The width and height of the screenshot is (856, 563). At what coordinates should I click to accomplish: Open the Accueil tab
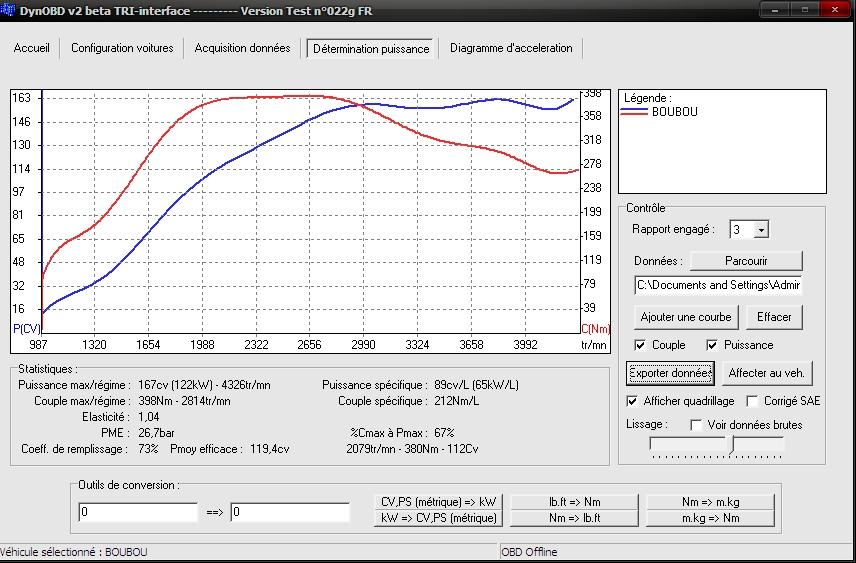point(32,48)
